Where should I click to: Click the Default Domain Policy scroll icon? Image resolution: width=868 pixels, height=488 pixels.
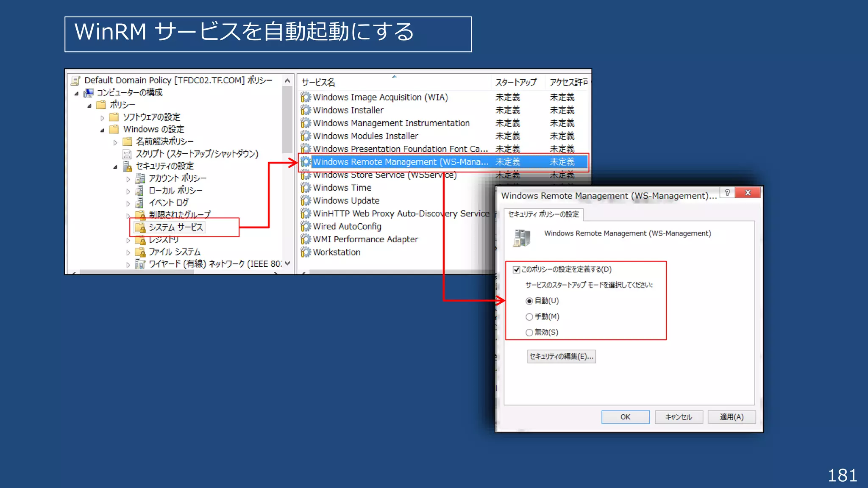pyautogui.click(x=76, y=80)
